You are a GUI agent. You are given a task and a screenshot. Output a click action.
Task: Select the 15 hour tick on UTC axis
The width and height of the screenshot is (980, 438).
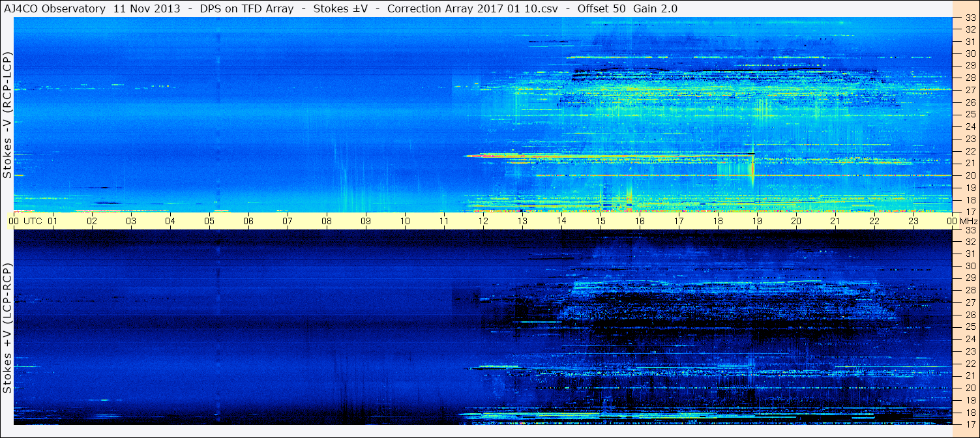tap(601, 221)
